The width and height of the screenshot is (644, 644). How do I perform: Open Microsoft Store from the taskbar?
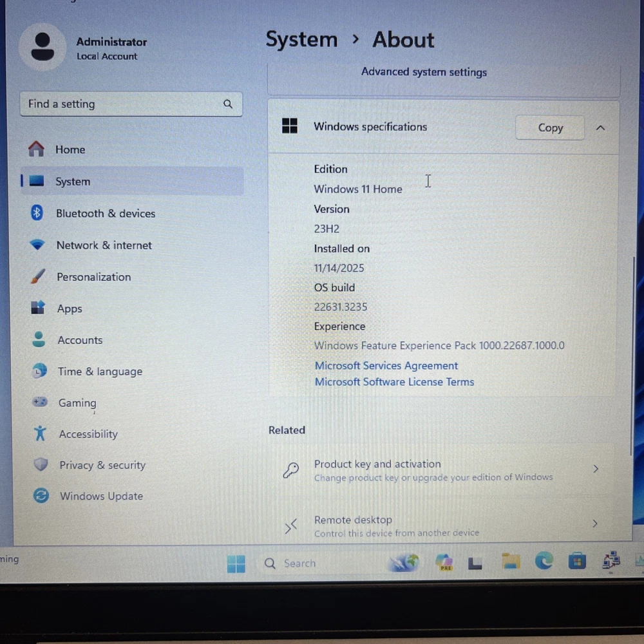click(577, 562)
